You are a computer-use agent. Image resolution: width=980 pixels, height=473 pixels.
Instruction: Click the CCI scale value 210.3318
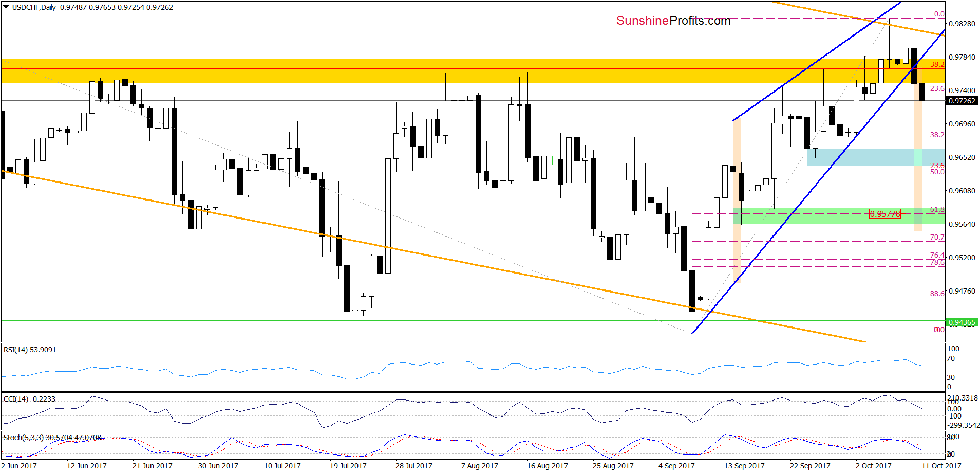tap(963, 398)
